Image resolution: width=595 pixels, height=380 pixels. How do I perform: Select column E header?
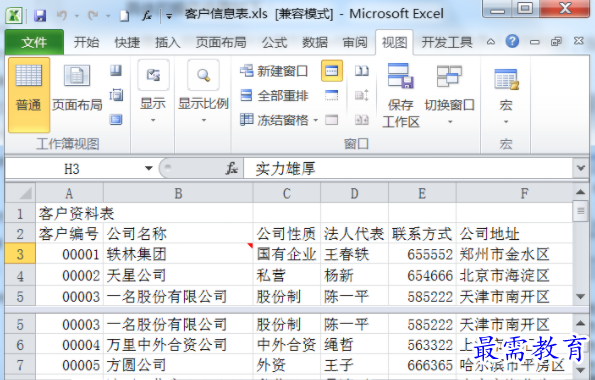[422, 193]
